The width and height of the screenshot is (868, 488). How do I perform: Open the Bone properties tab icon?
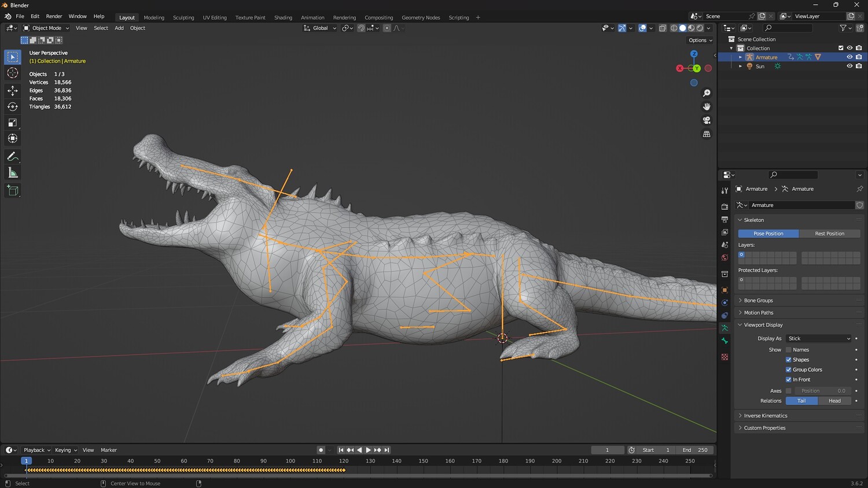point(724,341)
